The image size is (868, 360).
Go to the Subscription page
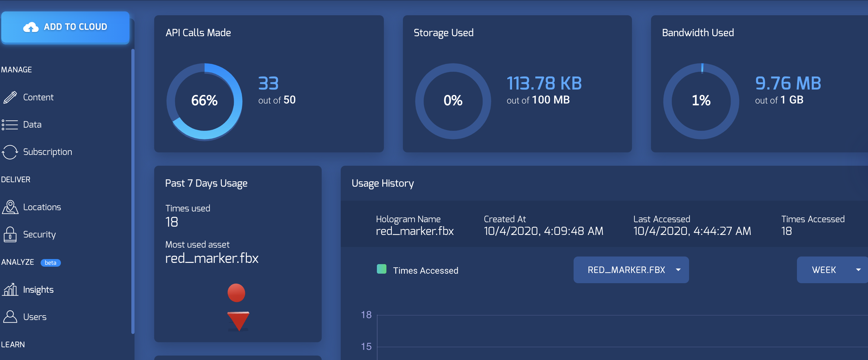[x=48, y=152]
